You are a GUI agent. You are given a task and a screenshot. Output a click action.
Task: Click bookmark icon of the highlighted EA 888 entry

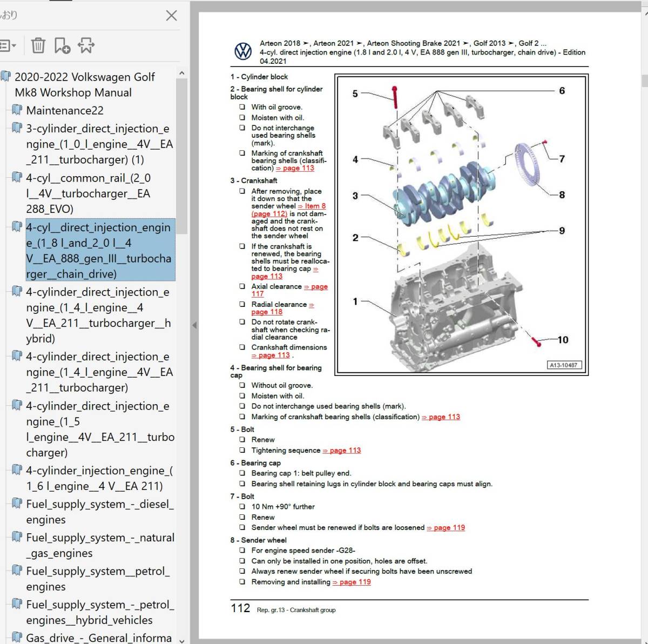17,227
